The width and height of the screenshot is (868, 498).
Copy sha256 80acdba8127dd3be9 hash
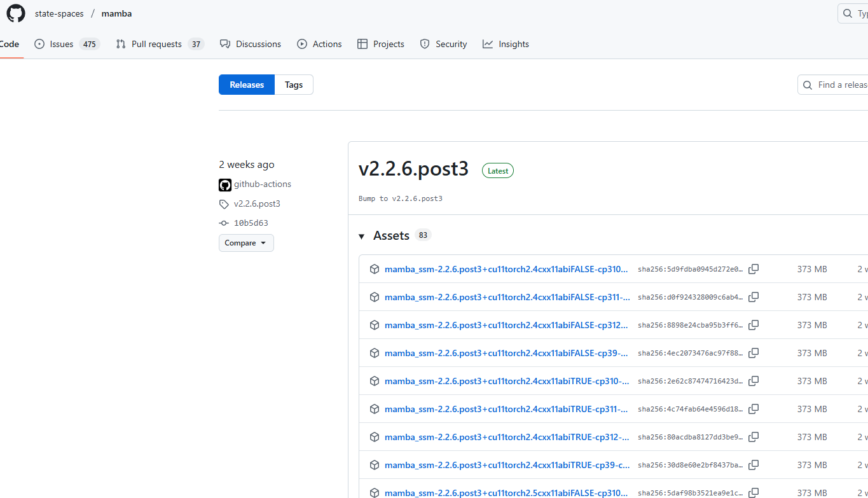pyautogui.click(x=754, y=437)
